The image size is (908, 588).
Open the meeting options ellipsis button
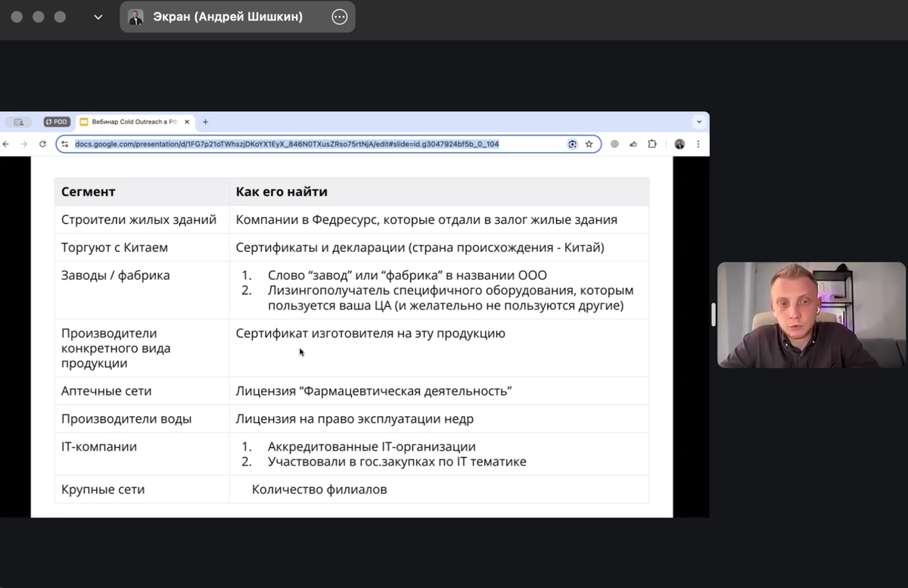(340, 17)
